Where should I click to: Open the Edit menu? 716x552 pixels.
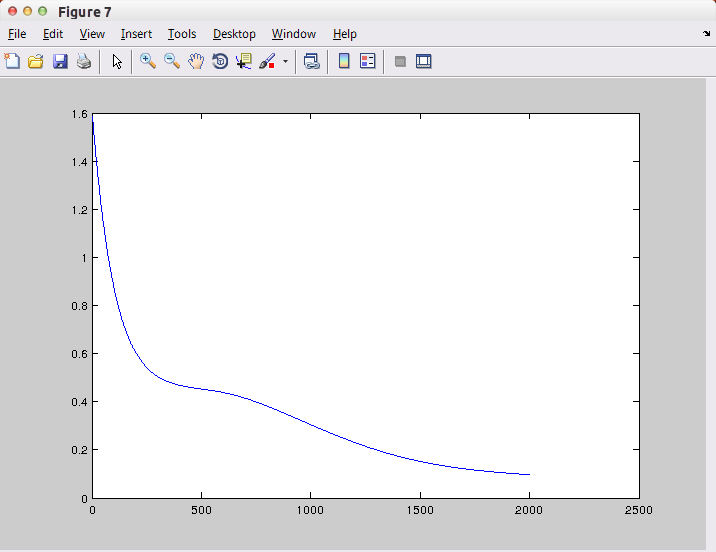53,34
